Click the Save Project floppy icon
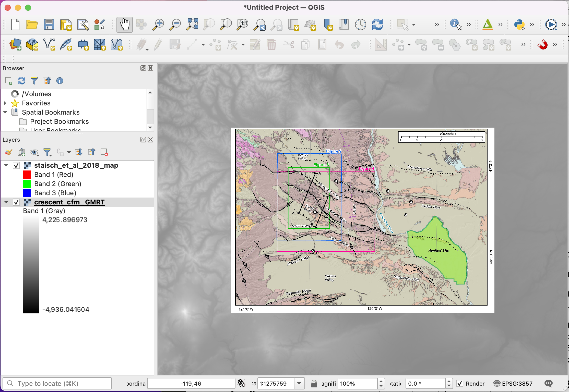 coord(49,25)
